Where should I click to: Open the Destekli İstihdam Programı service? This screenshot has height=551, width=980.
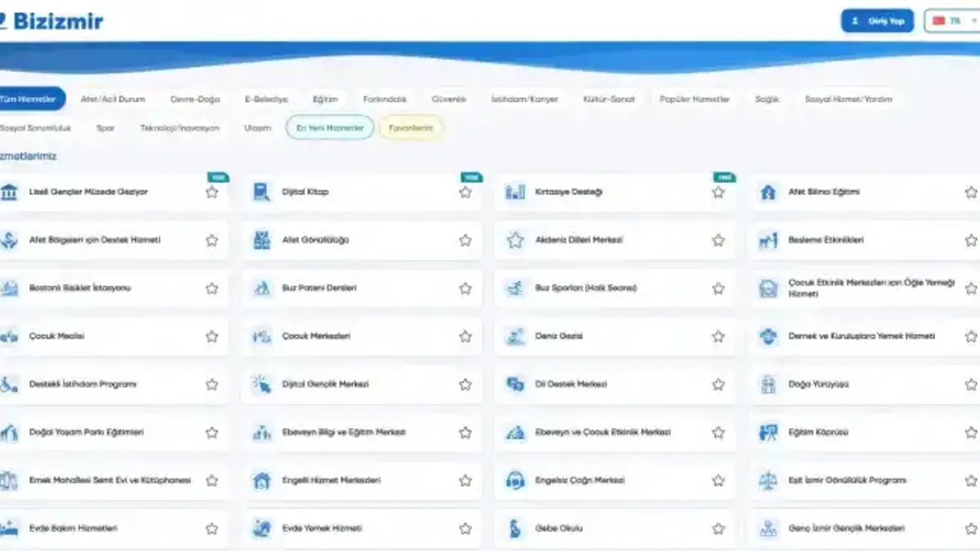tap(113, 384)
